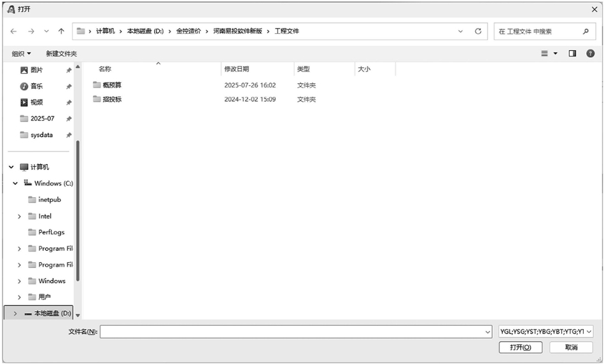Viewport: 604px width, 364px height.
Task: Click the back navigation arrow
Action: 13,31
